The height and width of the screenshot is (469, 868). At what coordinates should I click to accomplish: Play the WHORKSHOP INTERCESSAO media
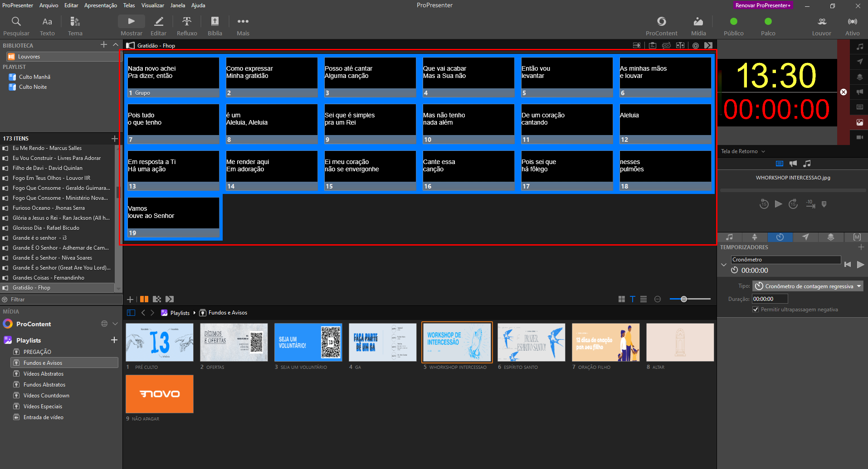779,204
